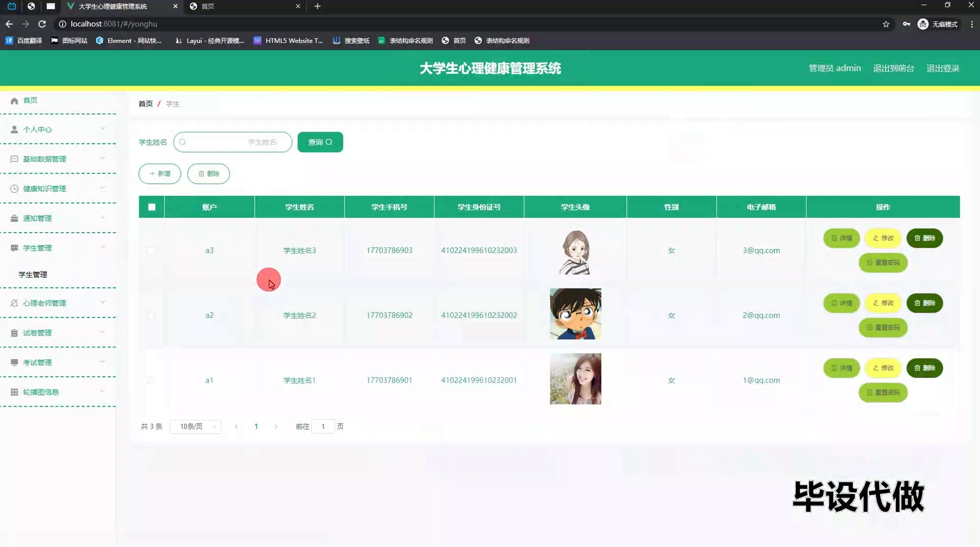Click the search icon inside 学生姓名 field
This screenshot has width=980, height=547.
click(x=182, y=142)
